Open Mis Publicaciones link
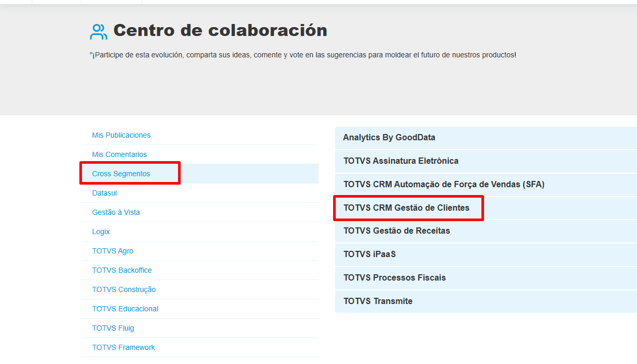 (x=121, y=135)
